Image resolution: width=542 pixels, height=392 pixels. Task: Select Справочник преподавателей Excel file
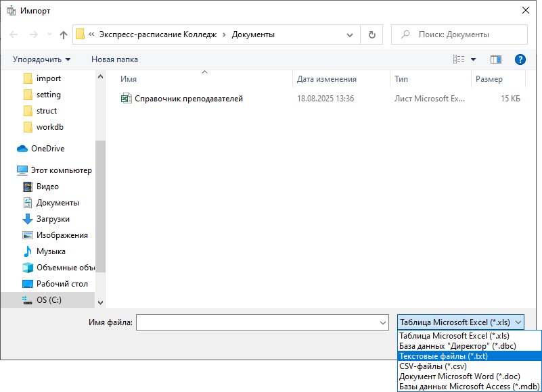[x=188, y=99]
